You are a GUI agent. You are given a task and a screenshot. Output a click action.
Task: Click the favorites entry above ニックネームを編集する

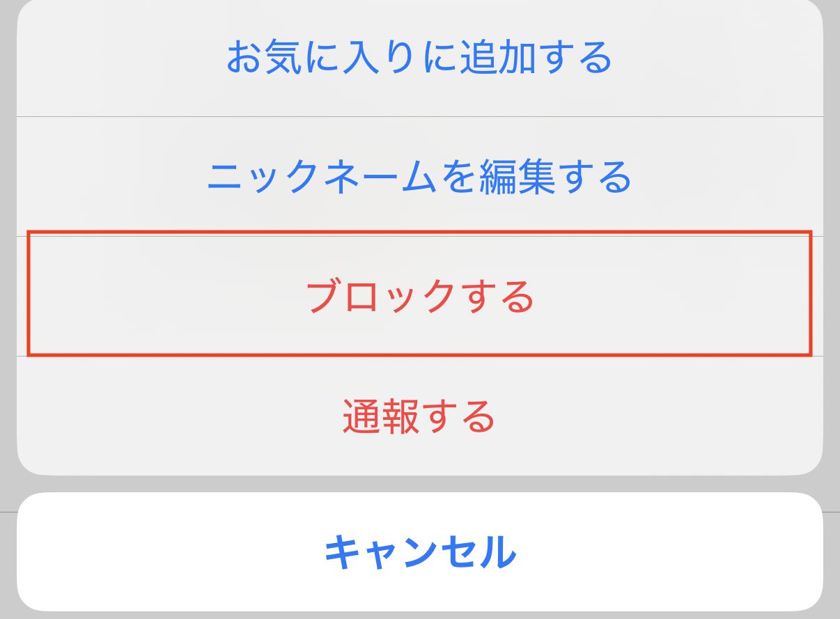[419, 58]
